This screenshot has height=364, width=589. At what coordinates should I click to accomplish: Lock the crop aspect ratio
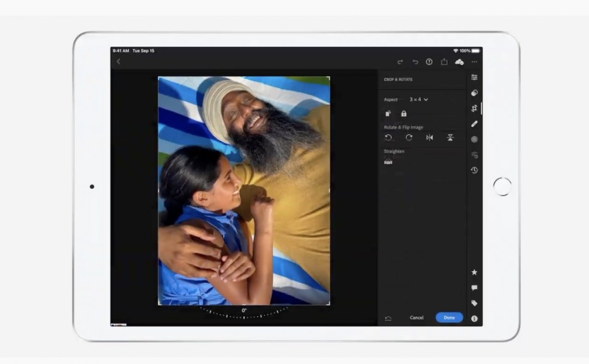pyautogui.click(x=404, y=114)
